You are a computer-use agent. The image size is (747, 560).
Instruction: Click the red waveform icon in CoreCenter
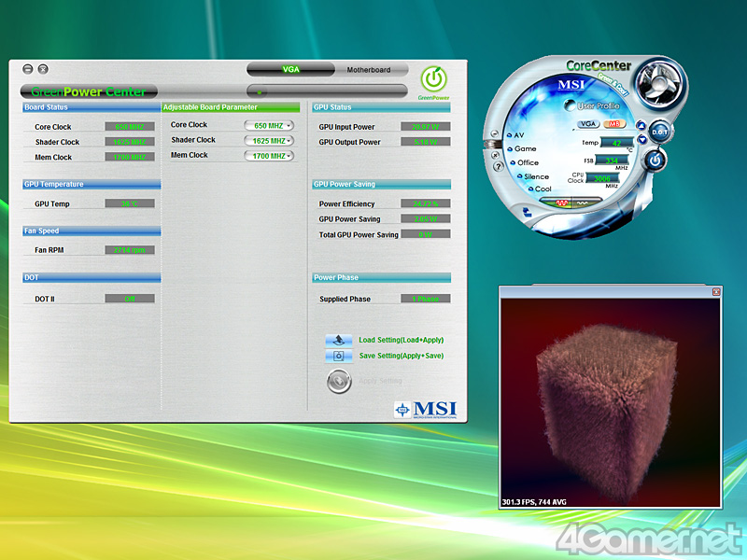pos(562,203)
